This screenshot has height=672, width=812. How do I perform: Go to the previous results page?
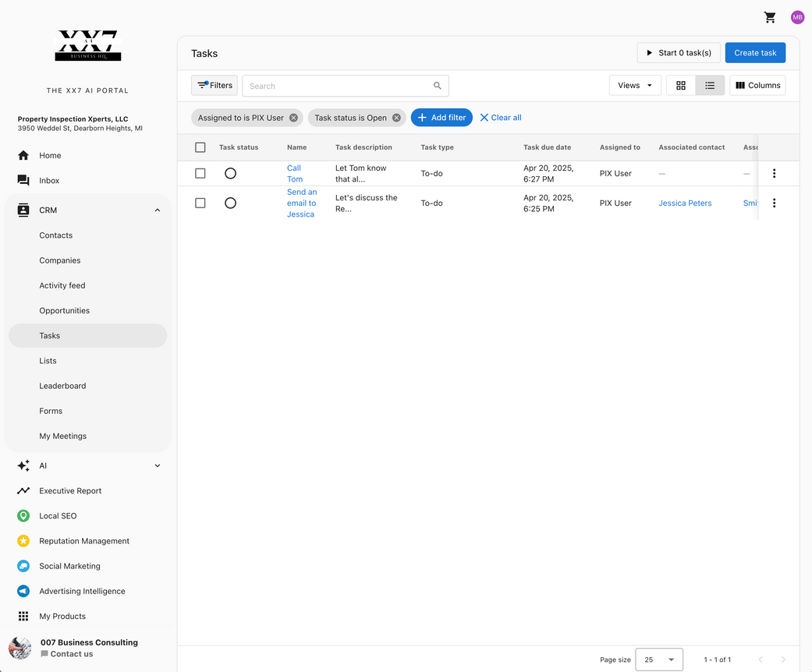pos(761,660)
